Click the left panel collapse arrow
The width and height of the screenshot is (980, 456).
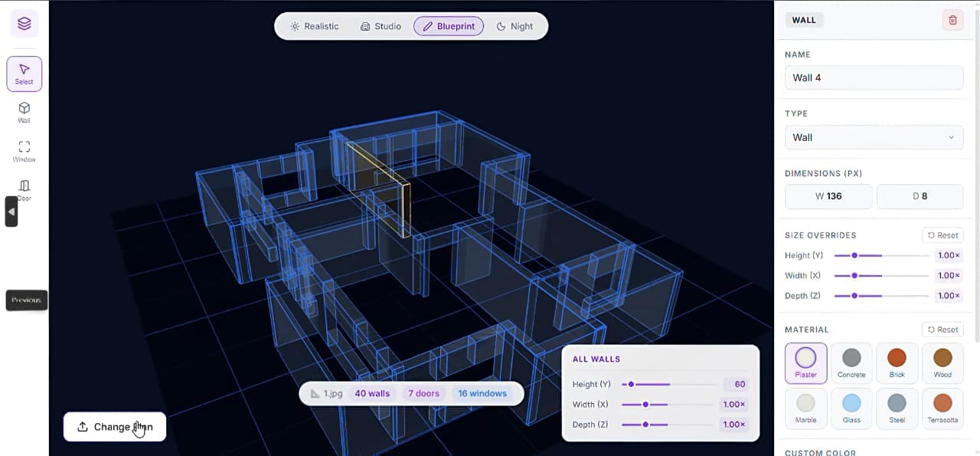11,212
